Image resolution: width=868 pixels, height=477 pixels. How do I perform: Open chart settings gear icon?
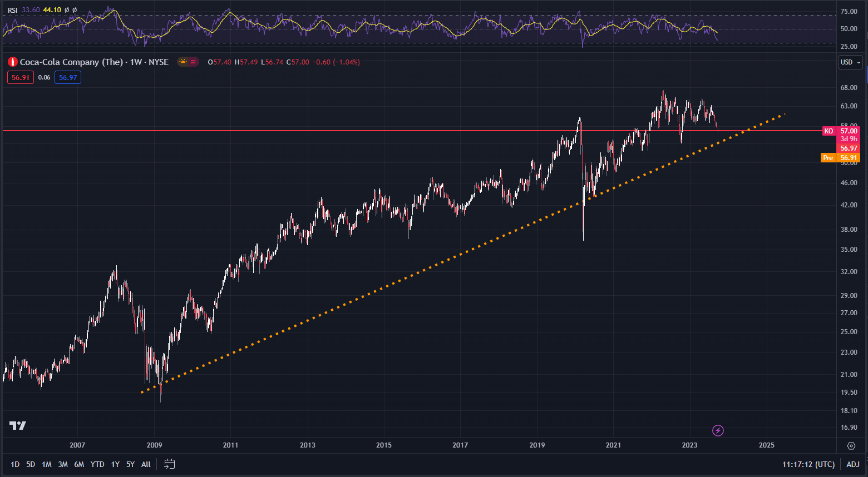pyautogui.click(x=851, y=446)
